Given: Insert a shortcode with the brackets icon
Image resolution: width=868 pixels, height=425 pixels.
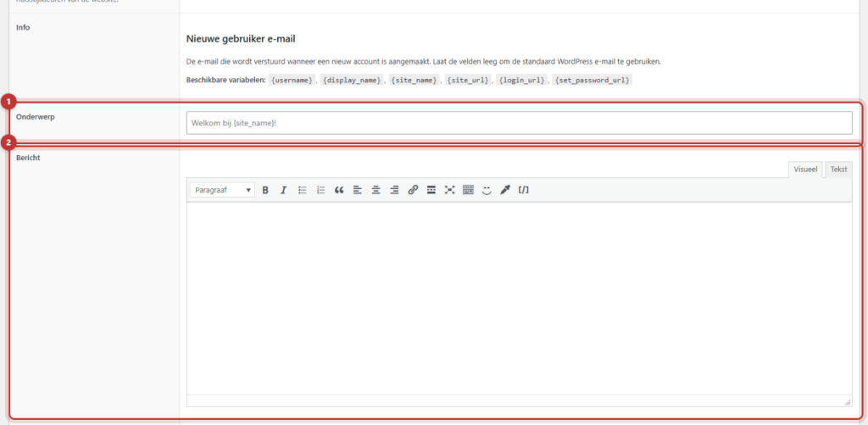Looking at the screenshot, I should [524, 190].
